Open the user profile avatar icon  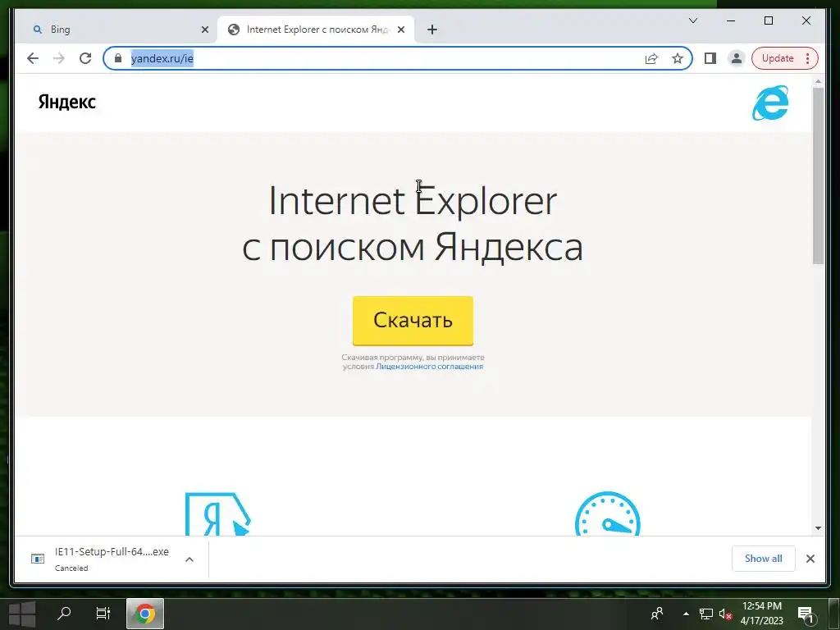click(737, 58)
